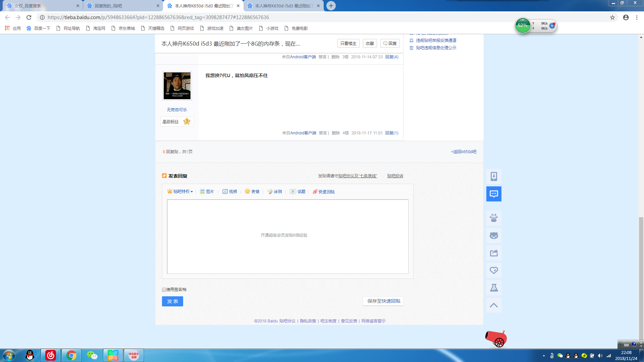Click inside the reply text editor area
644x362 pixels.
click(287, 236)
